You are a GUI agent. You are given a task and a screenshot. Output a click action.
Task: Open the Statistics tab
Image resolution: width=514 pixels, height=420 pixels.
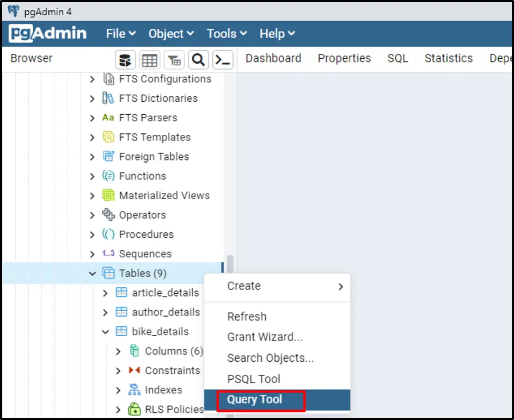pos(448,58)
